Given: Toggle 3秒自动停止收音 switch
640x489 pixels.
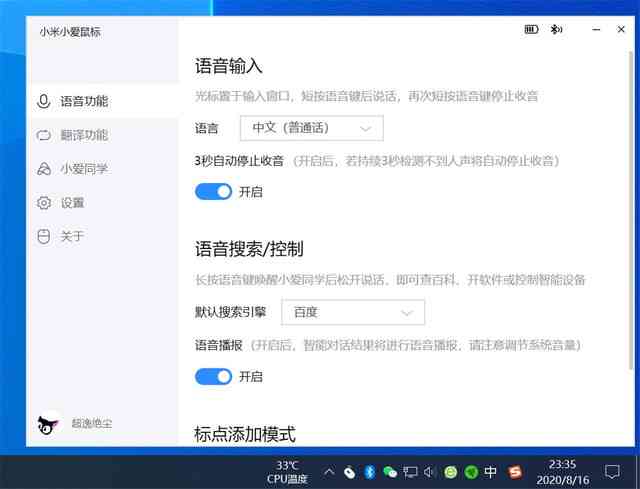Looking at the screenshot, I should tap(213, 191).
